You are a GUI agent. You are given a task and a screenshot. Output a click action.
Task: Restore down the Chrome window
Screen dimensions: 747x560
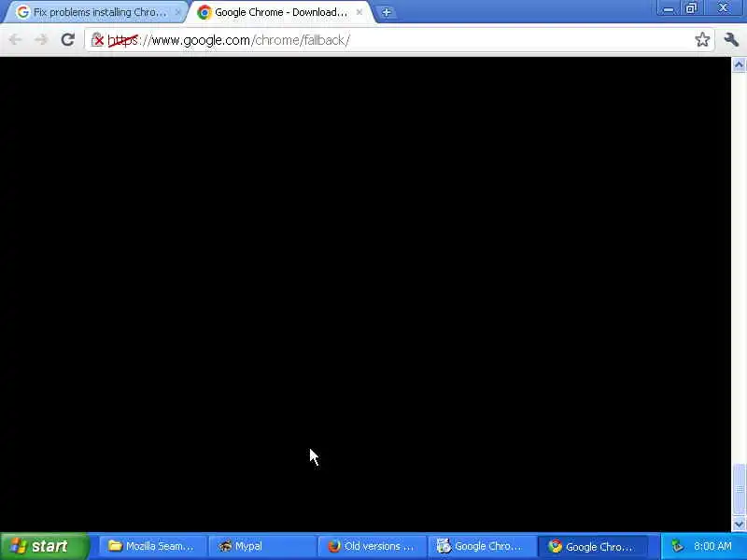pyautogui.click(x=691, y=8)
